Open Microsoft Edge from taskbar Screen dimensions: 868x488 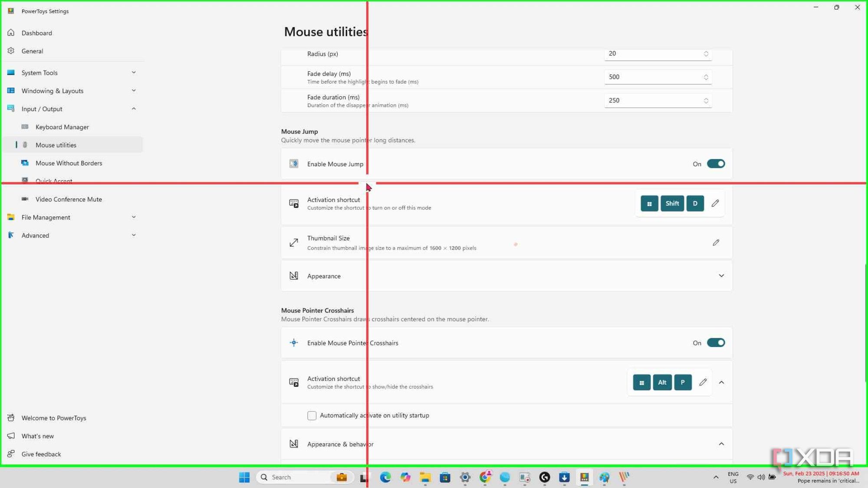[385, 478]
